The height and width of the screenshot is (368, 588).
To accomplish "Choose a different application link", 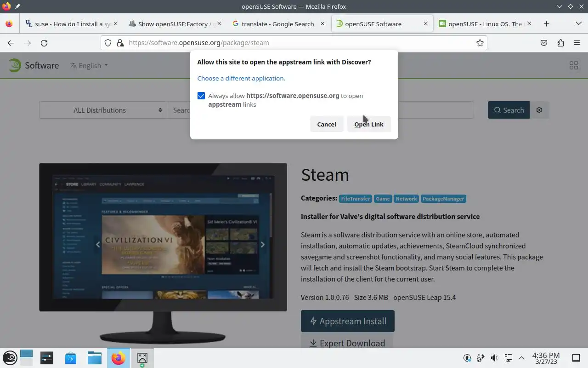I will click(x=241, y=78).
